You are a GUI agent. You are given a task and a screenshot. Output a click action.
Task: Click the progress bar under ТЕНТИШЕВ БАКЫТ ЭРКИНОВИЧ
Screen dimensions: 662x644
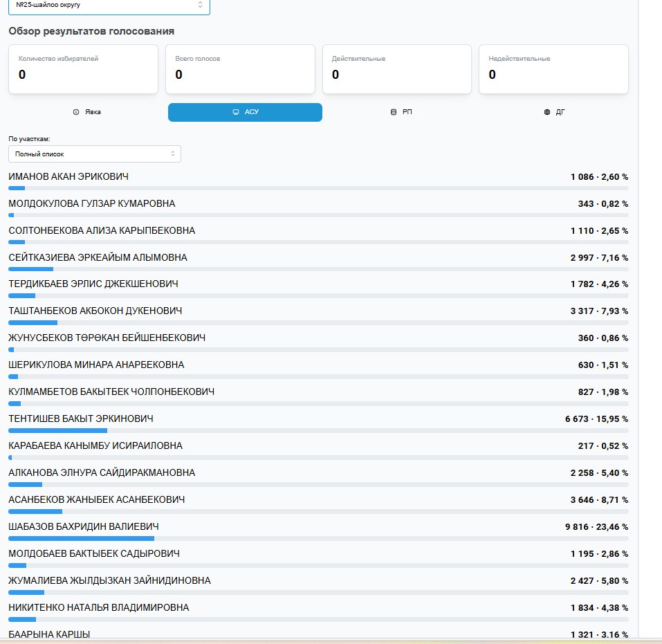click(318, 430)
